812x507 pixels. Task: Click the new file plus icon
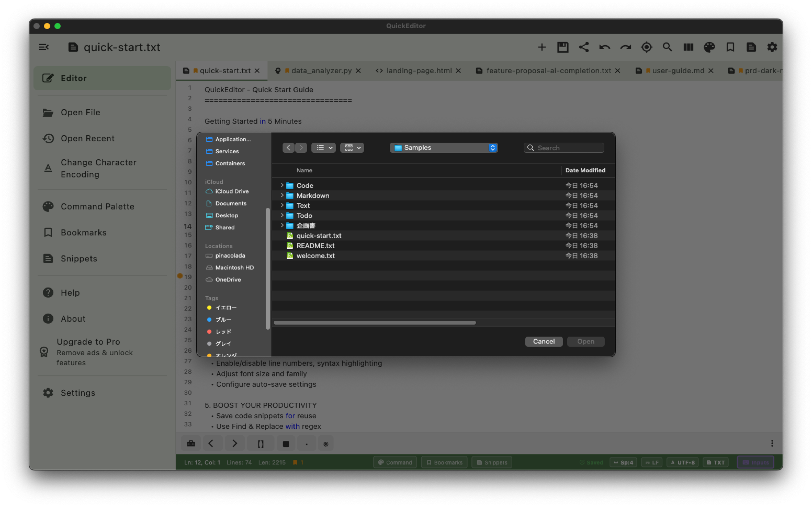pyautogui.click(x=542, y=47)
